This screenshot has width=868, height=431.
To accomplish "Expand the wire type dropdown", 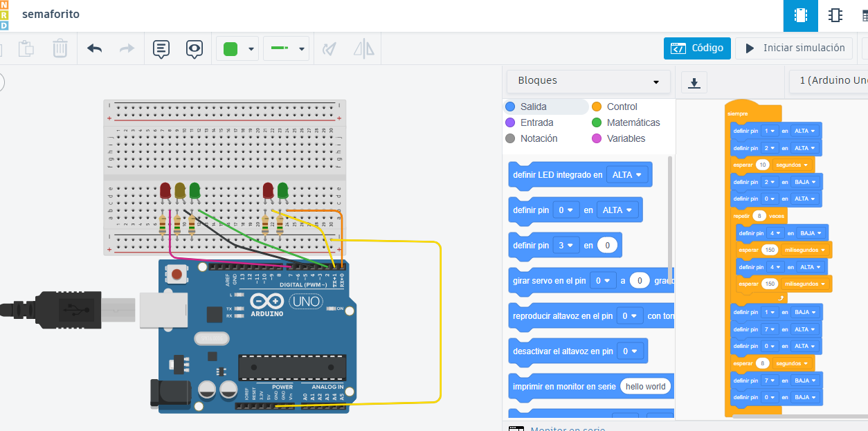I will (x=289, y=48).
